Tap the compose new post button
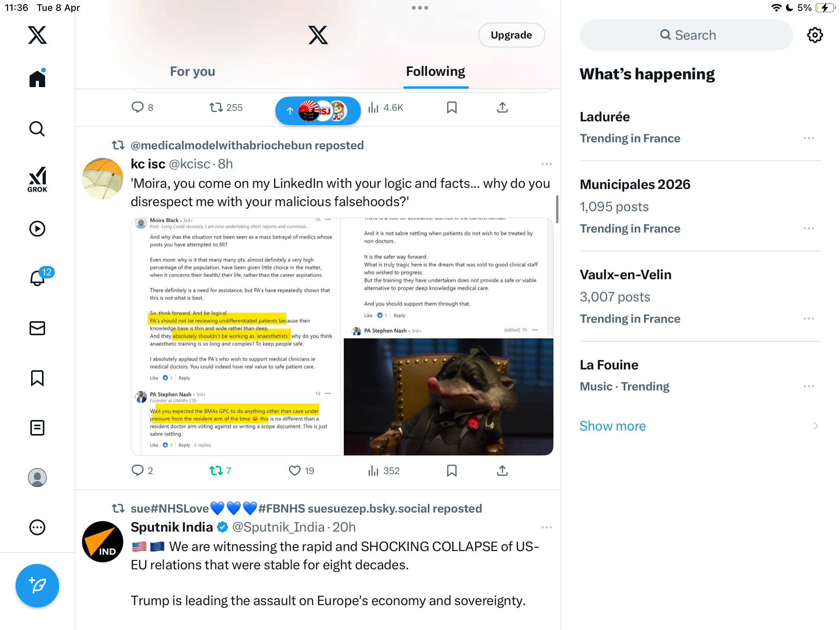840x630 pixels. coord(37,585)
